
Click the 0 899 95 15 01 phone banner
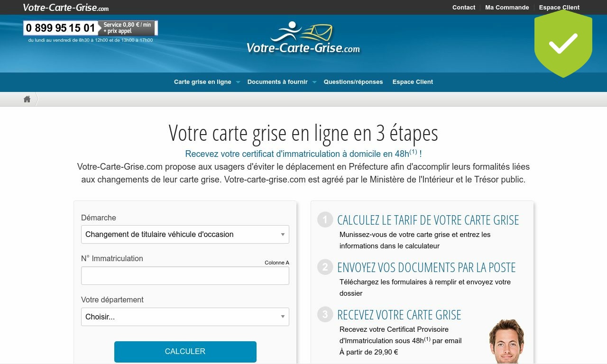coord(90,28)
